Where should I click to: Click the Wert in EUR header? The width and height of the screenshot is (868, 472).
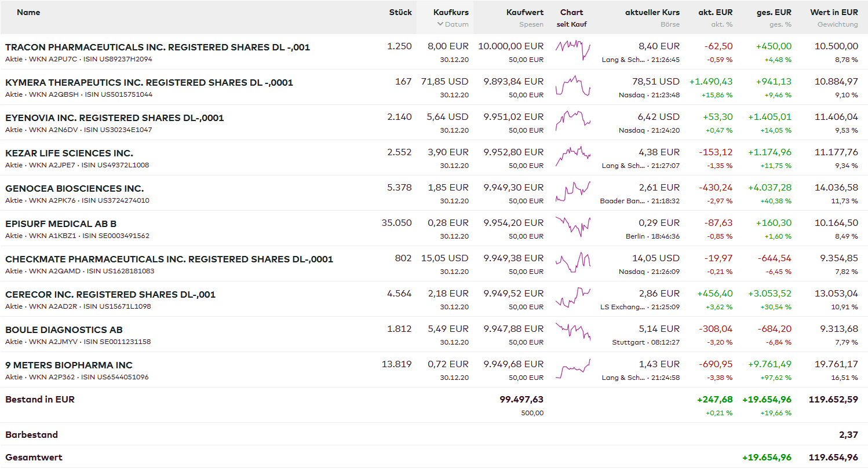834,12
